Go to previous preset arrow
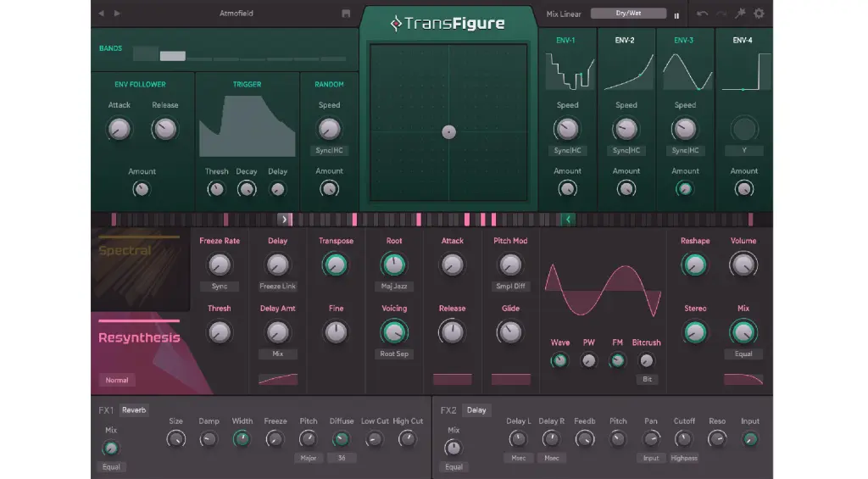The height and width of the screenshot is (479, 868). 102,14
